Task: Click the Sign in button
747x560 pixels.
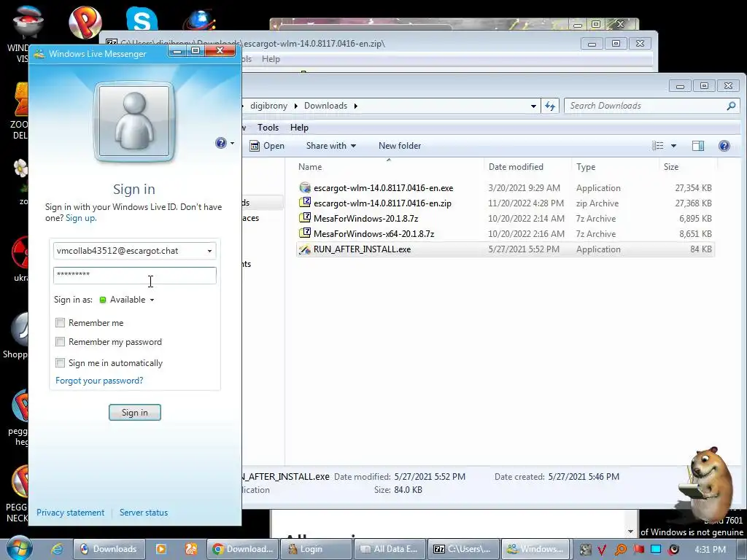Action: tap(135, 413)
